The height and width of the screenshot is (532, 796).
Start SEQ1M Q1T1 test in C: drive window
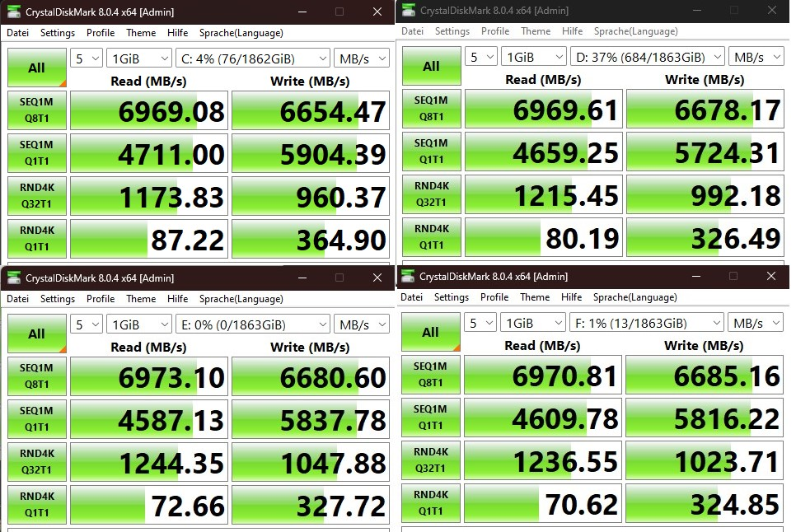37,152
